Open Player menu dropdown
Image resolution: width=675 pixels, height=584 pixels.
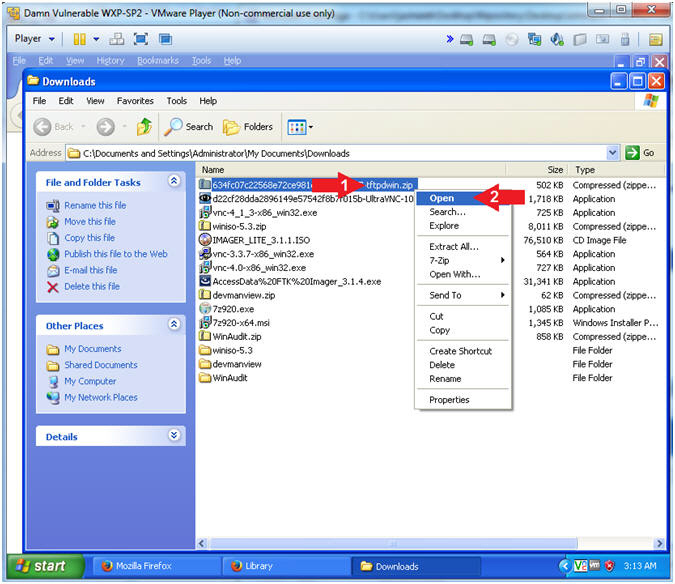point(34,39)
